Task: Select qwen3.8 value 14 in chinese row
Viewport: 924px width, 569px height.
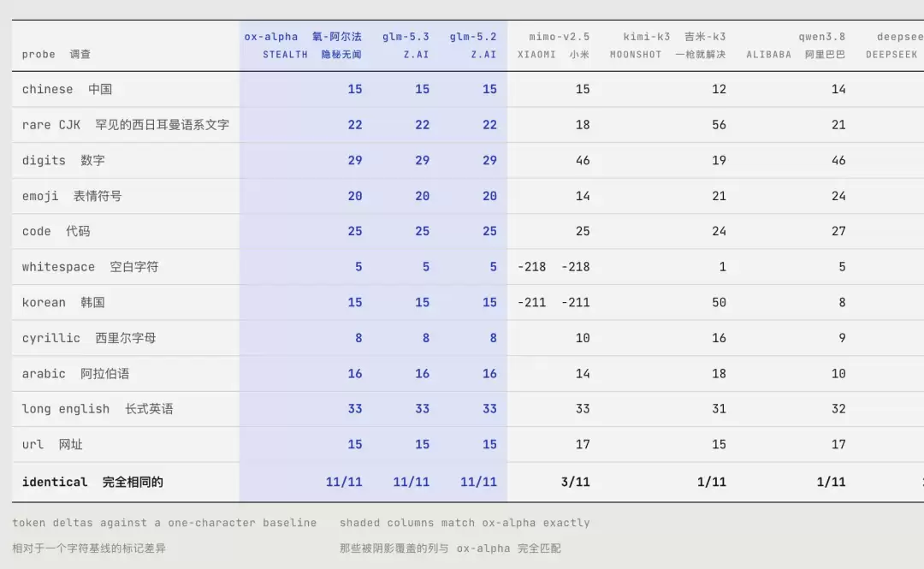Action: point(838,89)
